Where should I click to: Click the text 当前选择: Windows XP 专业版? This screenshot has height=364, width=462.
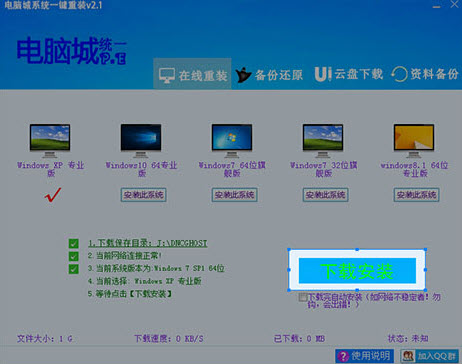pyautogui.click(x=145, y=281)
